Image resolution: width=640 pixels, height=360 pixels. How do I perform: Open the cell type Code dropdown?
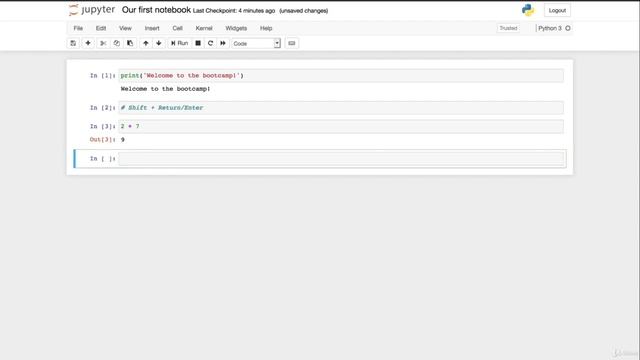click(x=256, y=43)
